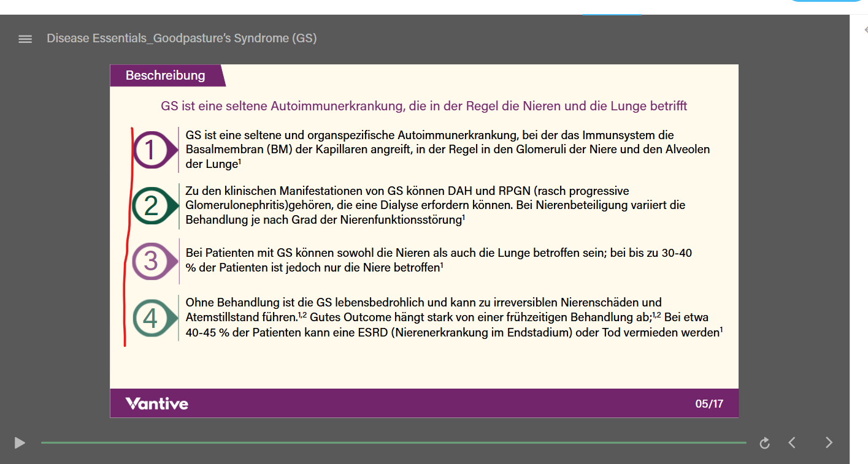Select numbered marker 4 on slide
868x464 pixels.
(155, 318)
